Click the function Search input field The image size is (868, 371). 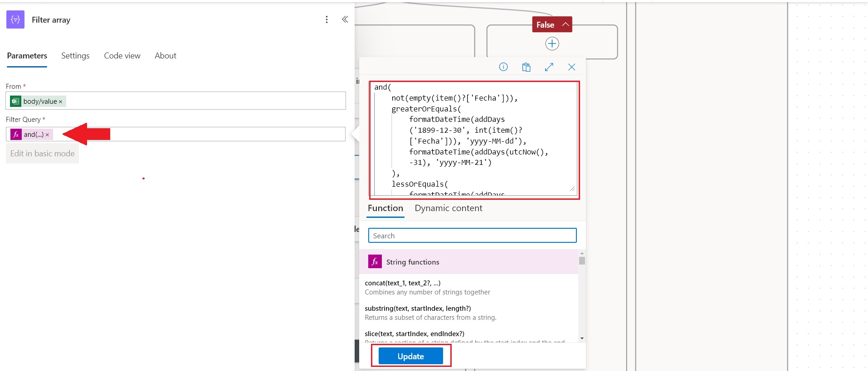[472, 236]
